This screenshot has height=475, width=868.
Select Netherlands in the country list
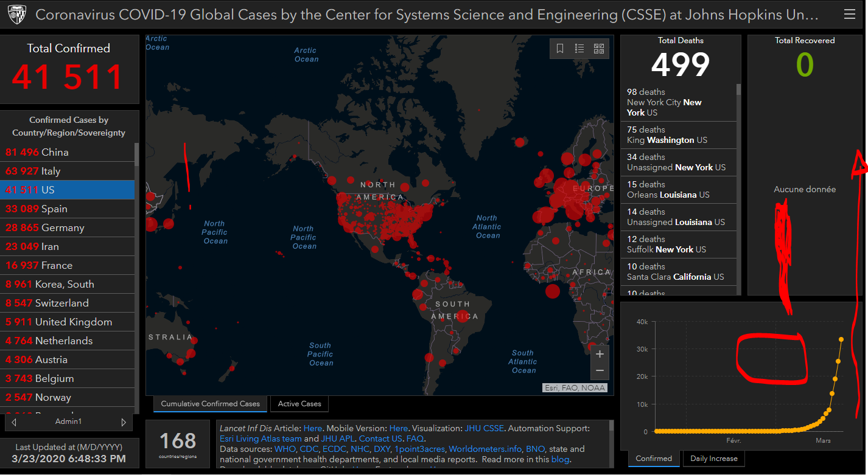67,341
